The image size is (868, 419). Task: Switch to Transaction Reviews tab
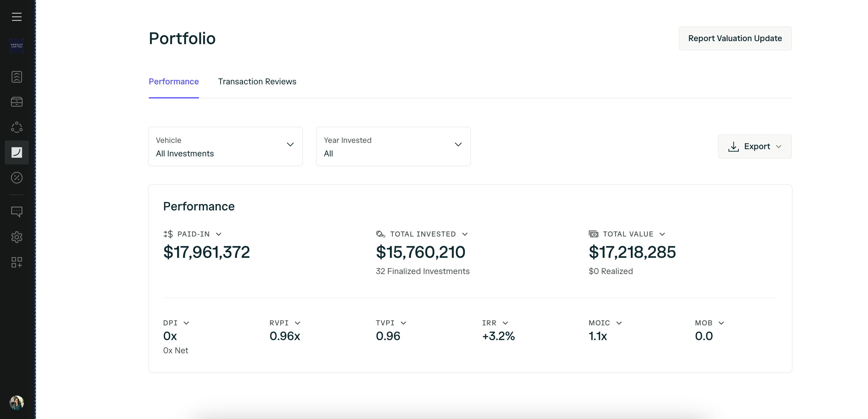click(x=257, y=82)
